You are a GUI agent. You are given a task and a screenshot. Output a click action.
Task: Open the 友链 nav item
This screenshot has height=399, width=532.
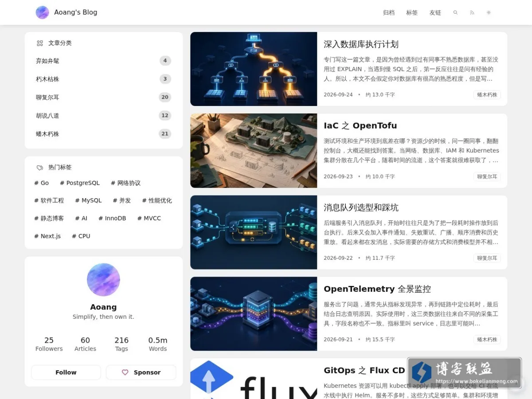point(435,12)
